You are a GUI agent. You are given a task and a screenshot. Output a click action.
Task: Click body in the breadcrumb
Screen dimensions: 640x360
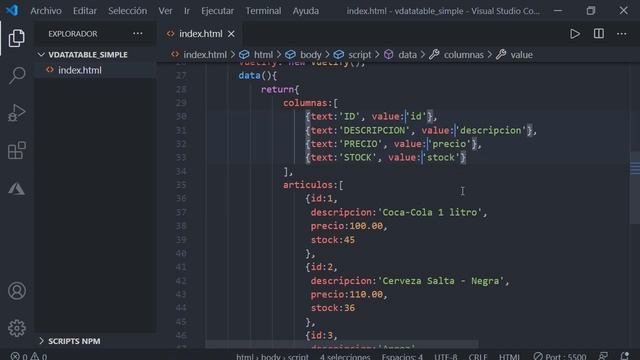[311, 55]
